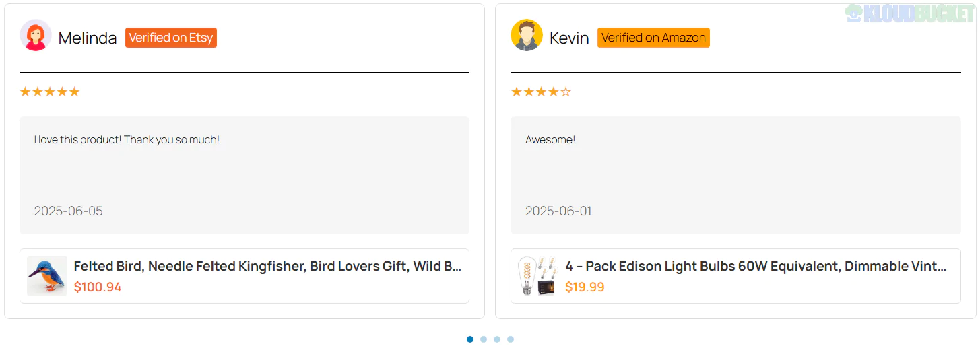
Task: Click Kevin's reviewer avatar icon
Action: point(526,35)
